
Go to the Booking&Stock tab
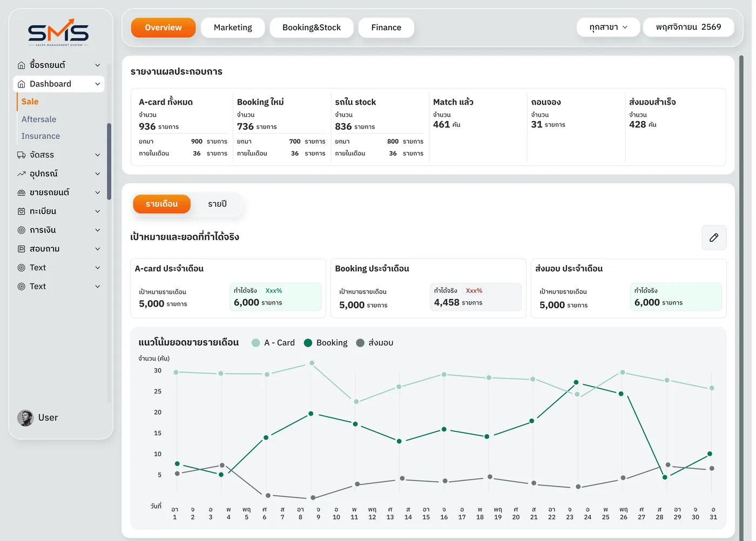tap(312, 28)
